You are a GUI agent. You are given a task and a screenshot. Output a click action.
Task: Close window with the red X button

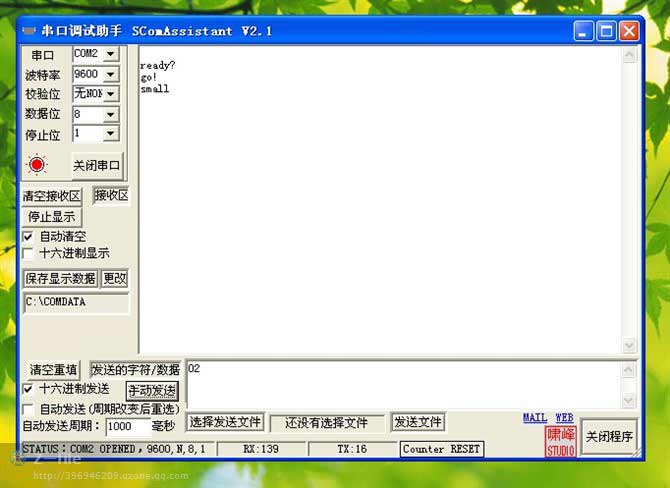click(x=629, y=31)
